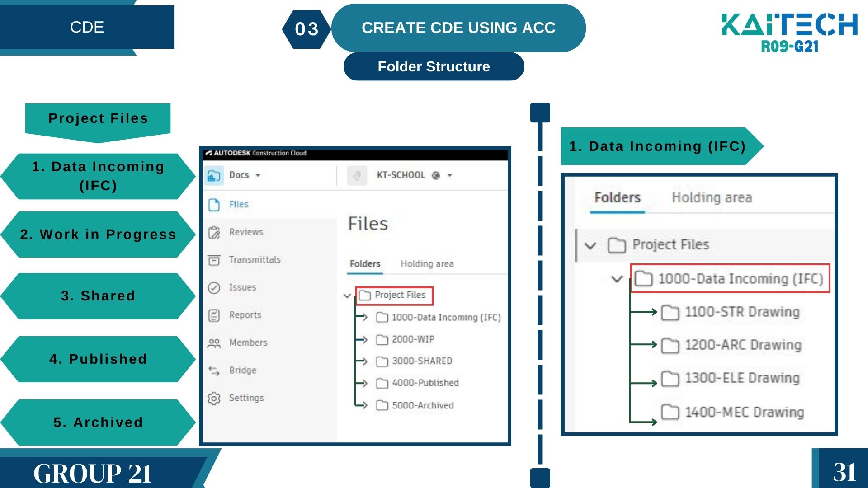The height and width of the screenshot is (488, 868).
Task: Click the KT-SCHOOL project thumbnail
Action: pos(357,175)
